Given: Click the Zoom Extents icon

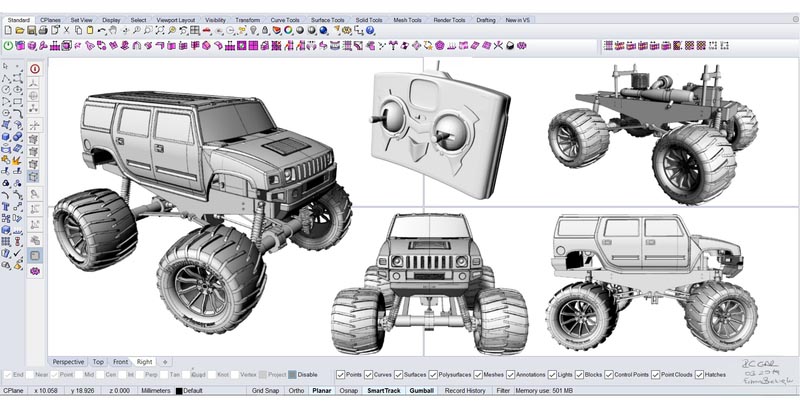Looking at the screenshot, I should pos(160,31).
